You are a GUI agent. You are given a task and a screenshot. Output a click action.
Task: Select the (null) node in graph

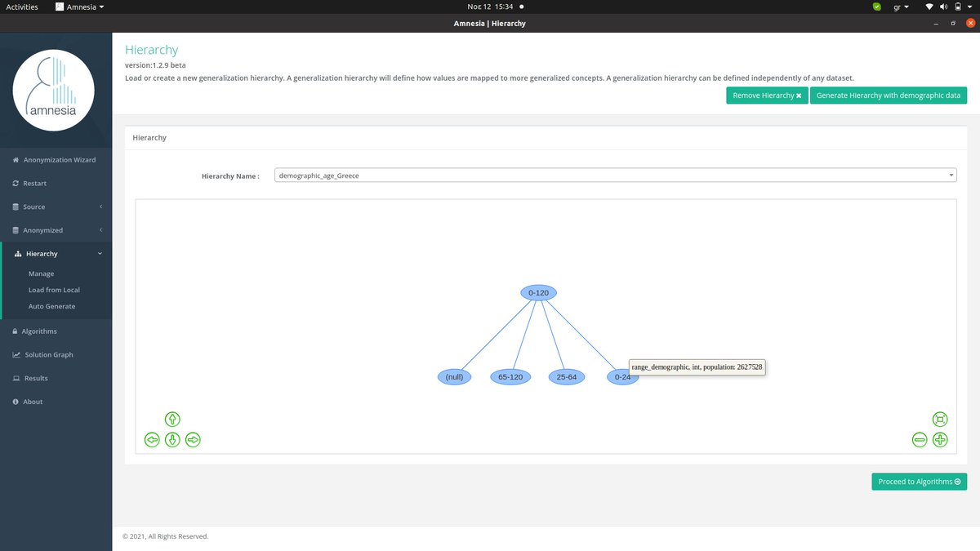click(x=454, y=377)
